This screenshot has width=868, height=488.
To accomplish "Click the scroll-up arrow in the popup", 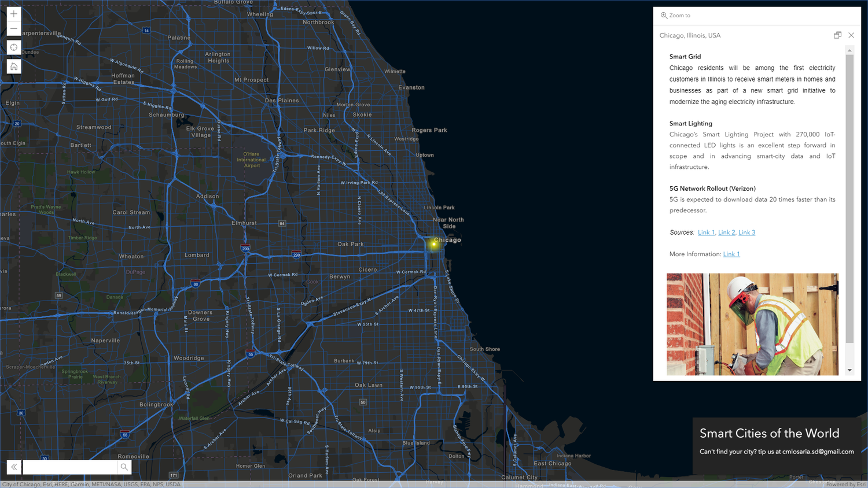I will tap(849, 50).
